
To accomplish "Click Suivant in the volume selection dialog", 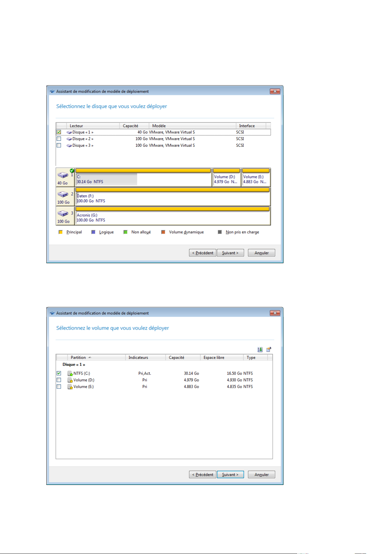I will click(230, 475).
